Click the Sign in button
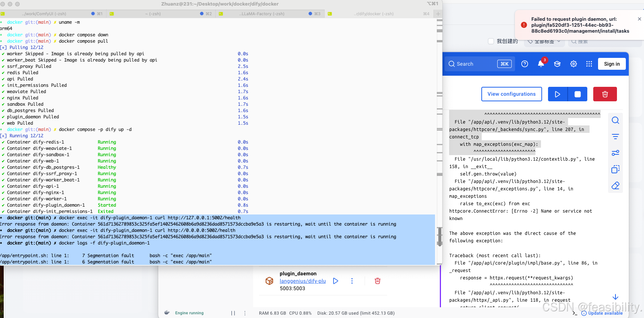This screenshot has width=644, height=318. pyautogui.click(x=612, y=64)
